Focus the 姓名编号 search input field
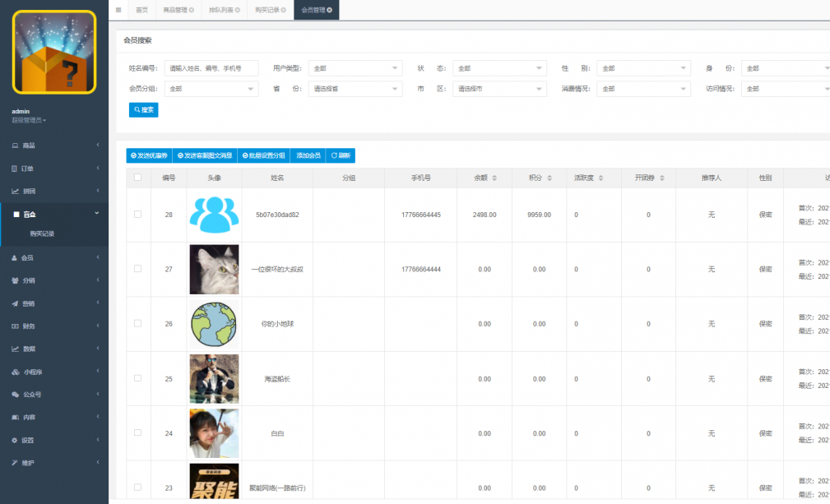 point(211,68)
